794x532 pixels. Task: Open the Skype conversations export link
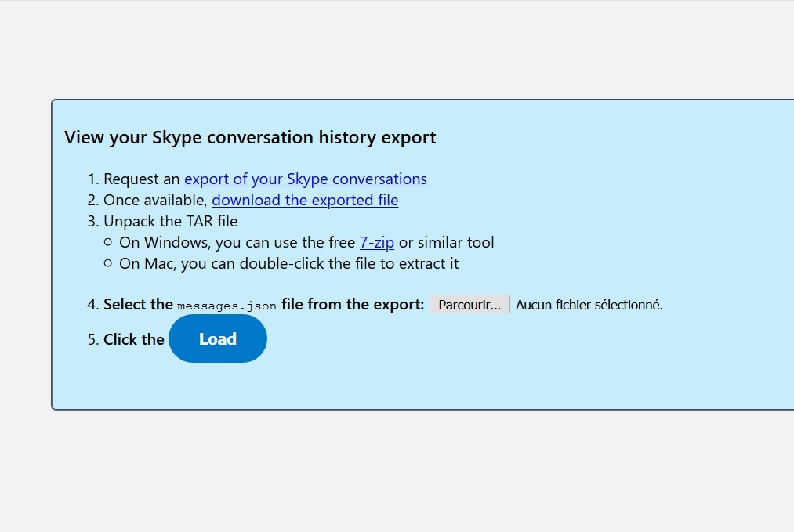tap(305, 179)
